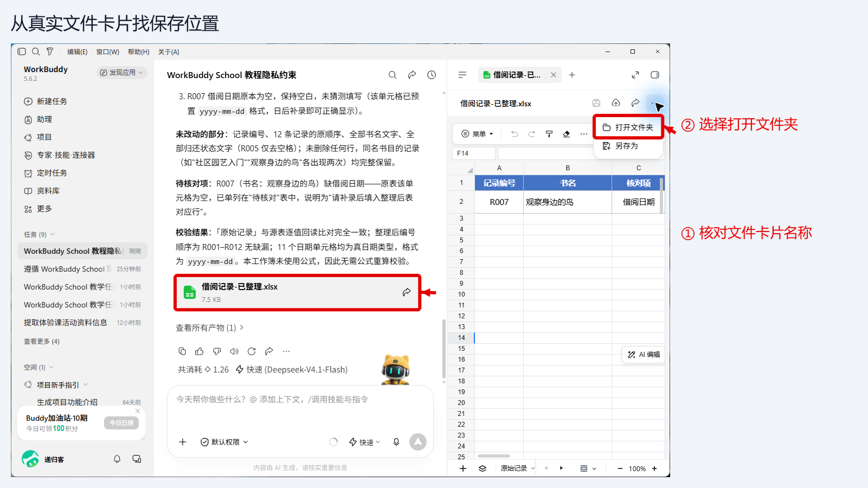Toggle the left sidebar panel icon
The height and width of the screenshot is (488, 868).
(x=22, y=52)
